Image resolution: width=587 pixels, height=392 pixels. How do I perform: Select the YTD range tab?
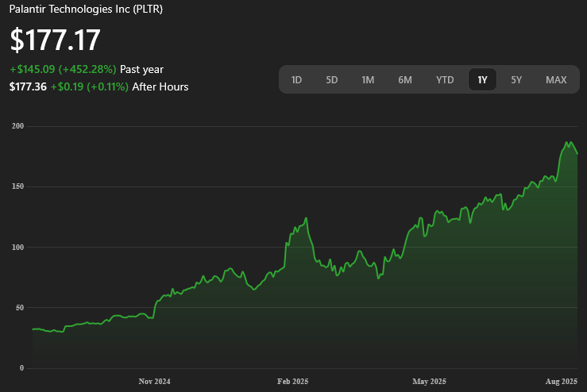(445, 79)
